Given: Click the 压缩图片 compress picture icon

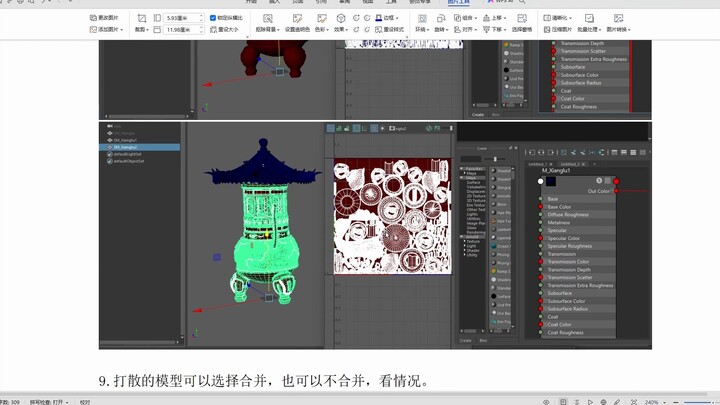Looking at the screenshot, I should (x=557, y=30).
